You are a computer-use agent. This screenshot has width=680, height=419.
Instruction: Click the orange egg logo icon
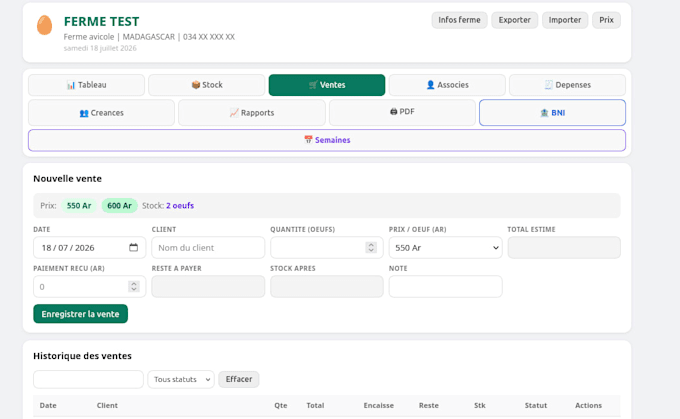pyautogui.click(x=44, y=25)
